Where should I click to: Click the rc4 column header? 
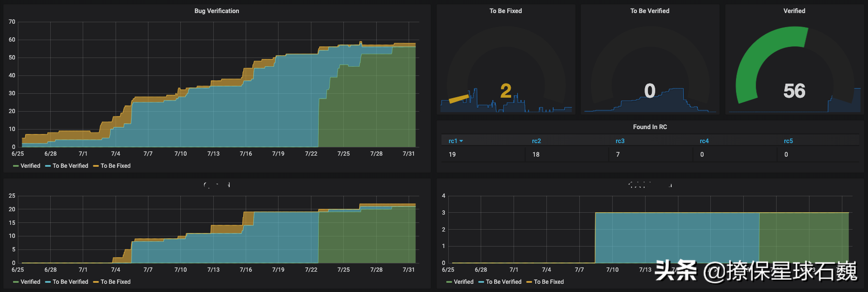pyautogui.click(x=704, y=141)
